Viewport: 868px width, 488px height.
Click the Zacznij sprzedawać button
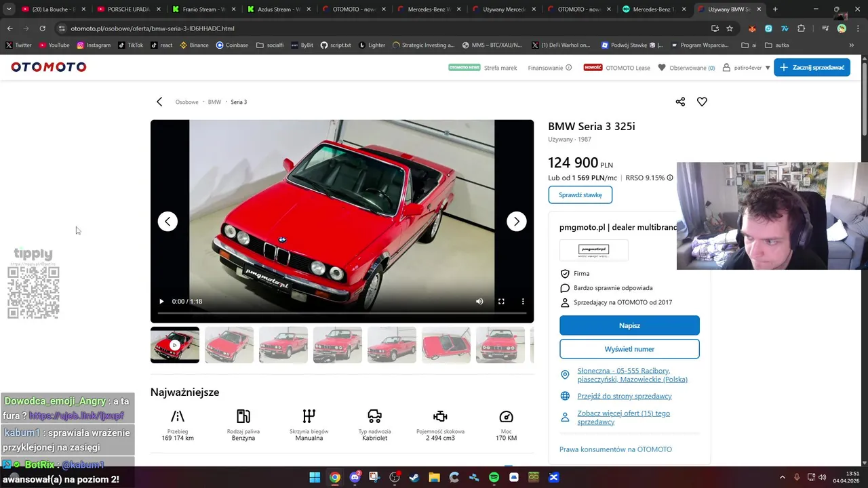pyautogui.click(x=812, y=67)
